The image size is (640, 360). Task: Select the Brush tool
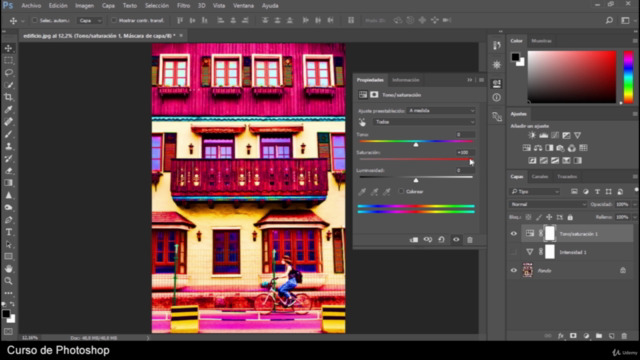(x=9, y=134)
